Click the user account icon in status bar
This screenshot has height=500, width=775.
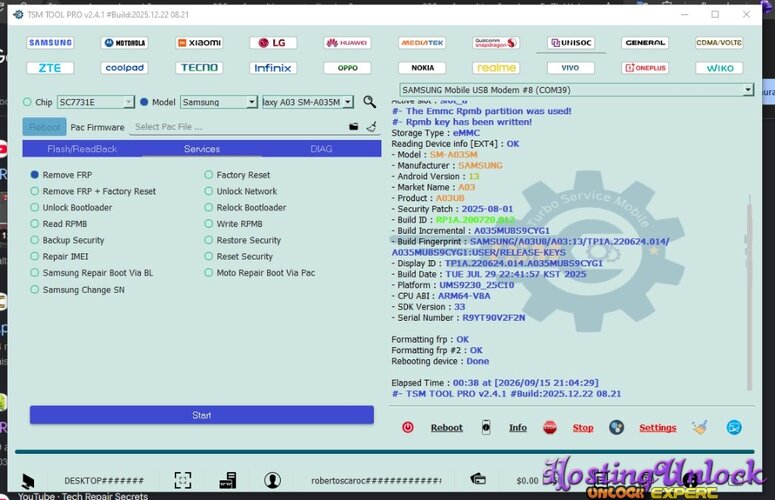[x=272, y=480]
